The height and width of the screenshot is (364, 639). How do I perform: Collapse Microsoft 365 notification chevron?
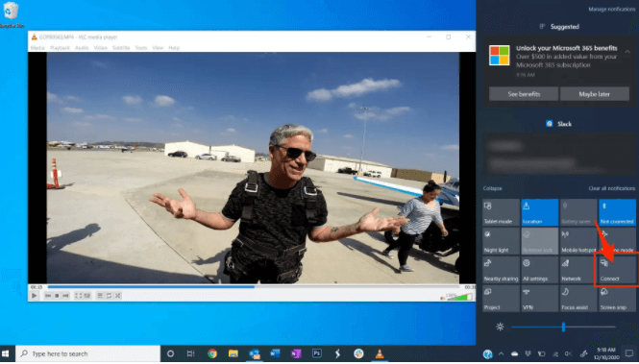(627, 52)
